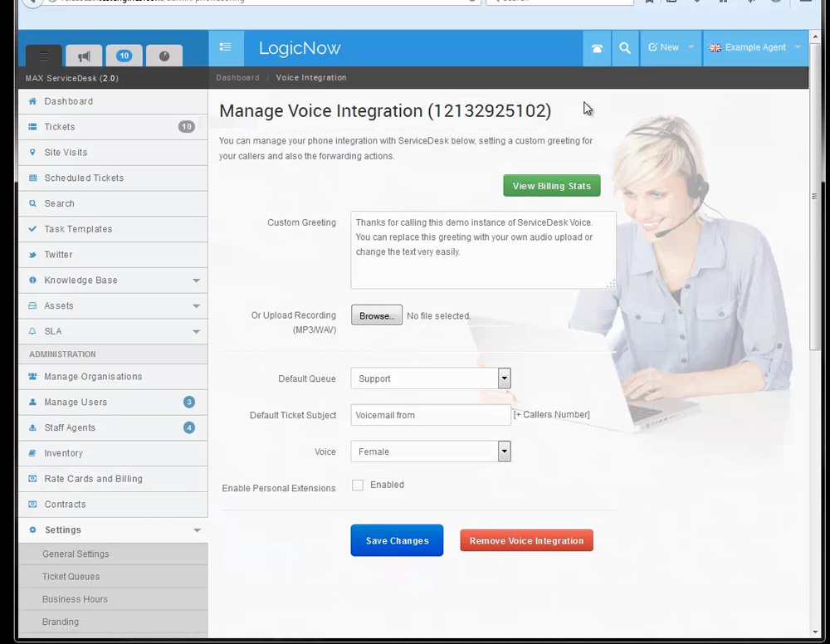Click the Rate Cards money icon
830x644 pixels.
pyautogui.click(x=33, y=478)
